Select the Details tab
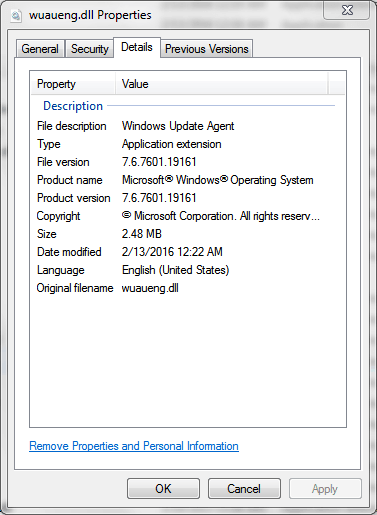The image size is (377, 515). pyautogui.click(x=137, y=47)
